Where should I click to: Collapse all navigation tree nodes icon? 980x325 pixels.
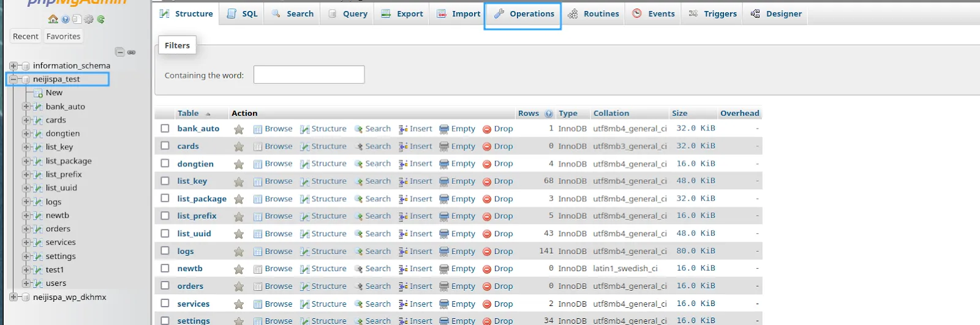[120, 52]
